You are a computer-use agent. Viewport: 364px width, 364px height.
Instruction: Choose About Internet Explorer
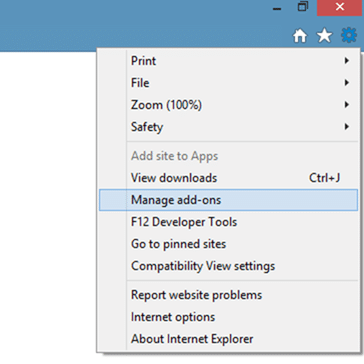click(228, 339)
